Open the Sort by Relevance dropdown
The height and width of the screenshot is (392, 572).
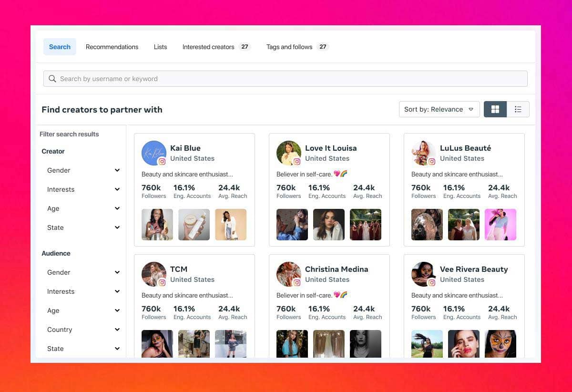coord(439,109)
